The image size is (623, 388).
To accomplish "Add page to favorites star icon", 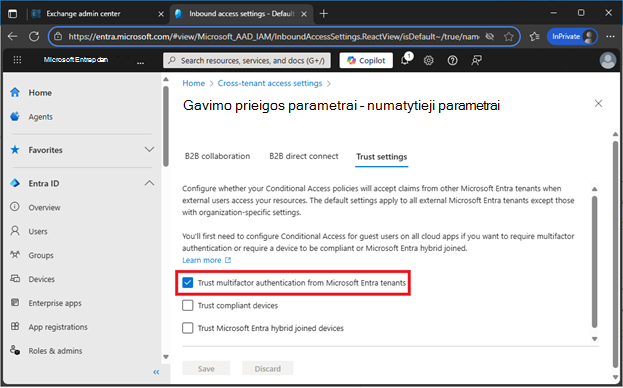I will coord(509,37).
